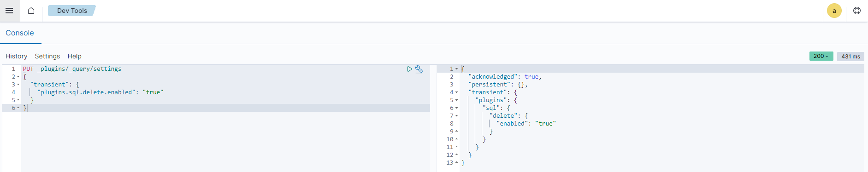Screen dimensions: 868x172
Task: Click the "persistent": {} response line
Action: click(x=498, y=85)
